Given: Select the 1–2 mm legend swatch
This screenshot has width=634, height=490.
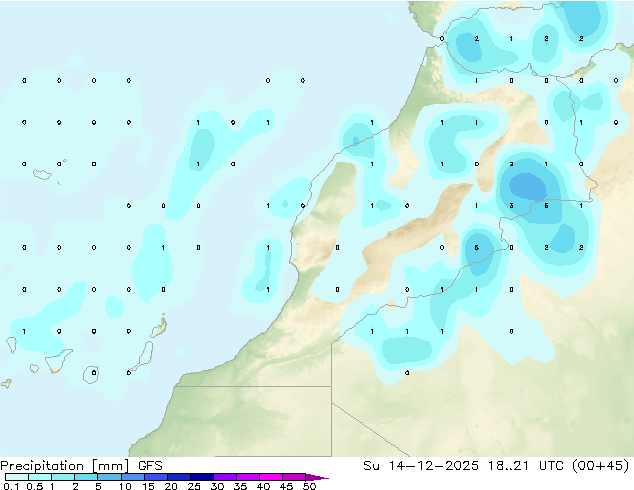Looking at the screenshot, I should (x=63, y=477).
